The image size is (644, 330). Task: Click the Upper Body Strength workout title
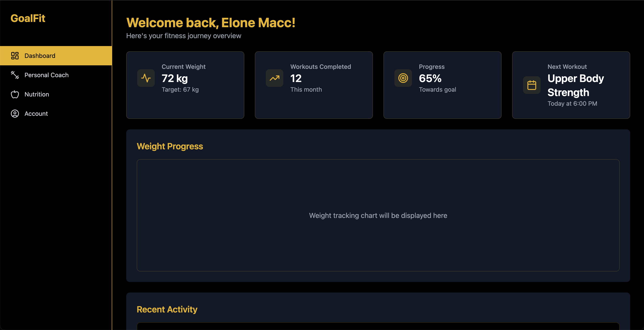[575, 85]
